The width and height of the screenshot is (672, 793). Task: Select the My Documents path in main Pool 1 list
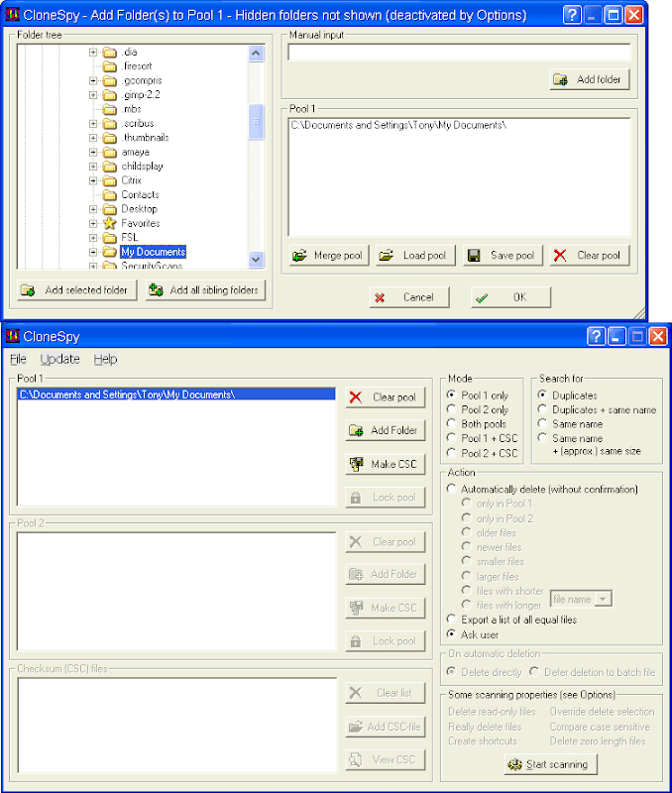coord(176,395)
